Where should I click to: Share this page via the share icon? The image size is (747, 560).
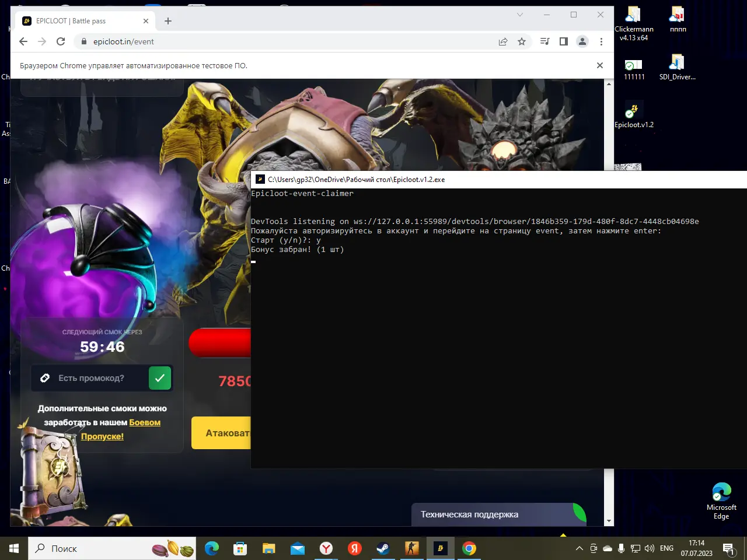pos(503,41)
